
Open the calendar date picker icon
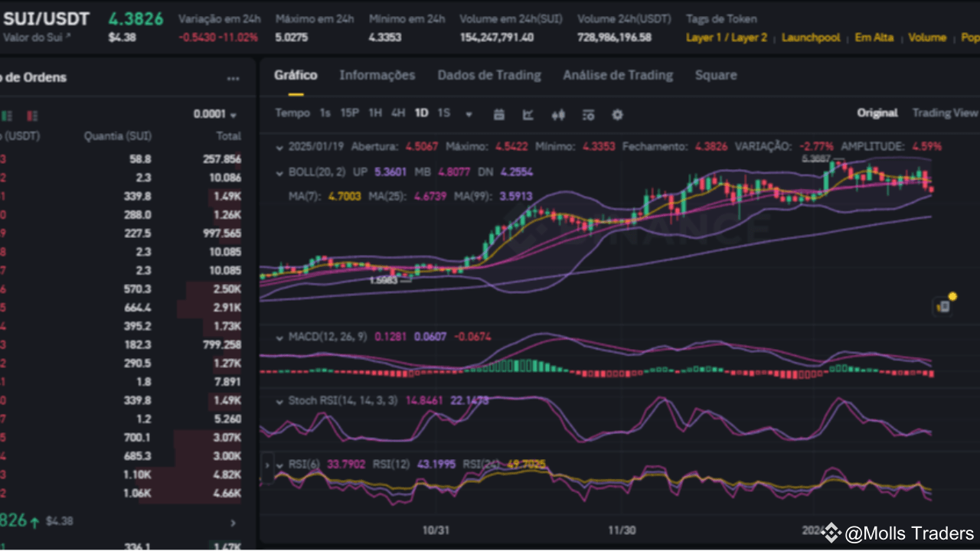[x=499, y=115]
